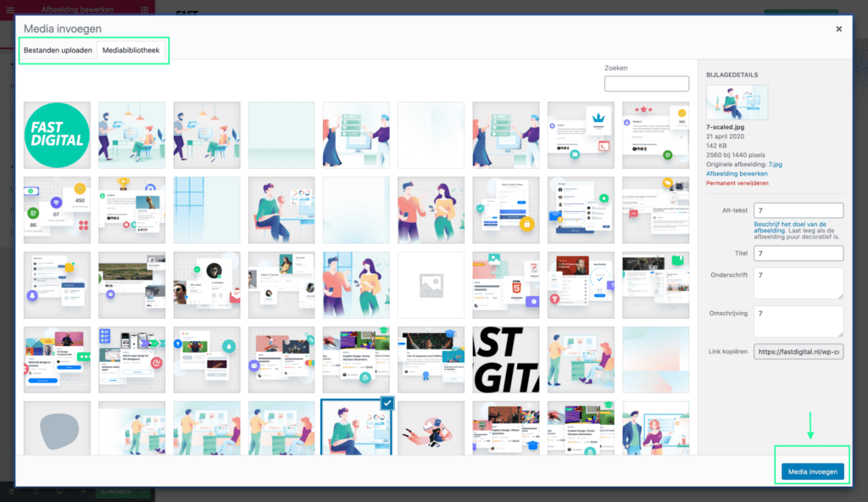Click into the Alt-tekst input field
The height and width of the screenshot is (502, 868).
pos(798,210)
